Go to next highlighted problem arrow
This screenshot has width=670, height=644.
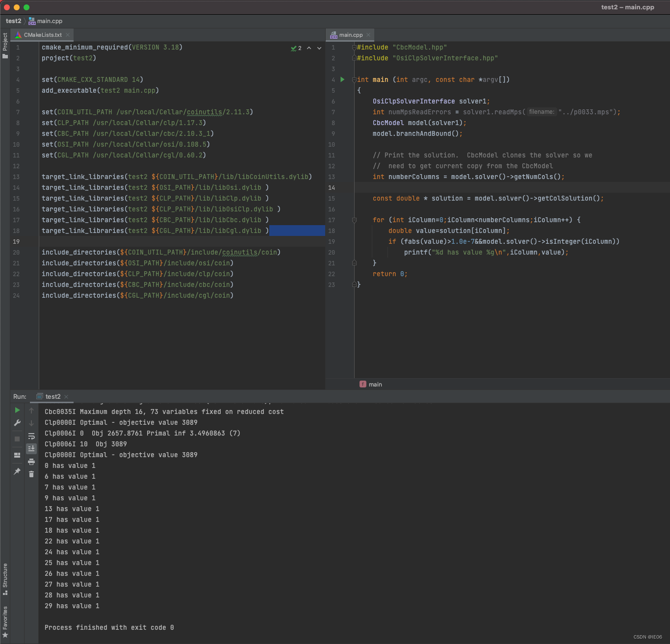pos(319,48)
